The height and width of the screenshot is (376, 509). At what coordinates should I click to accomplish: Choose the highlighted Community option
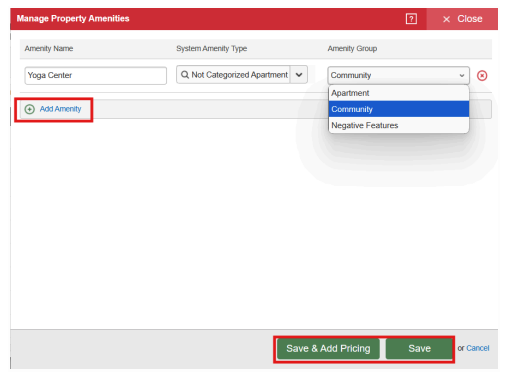[399, 109]
